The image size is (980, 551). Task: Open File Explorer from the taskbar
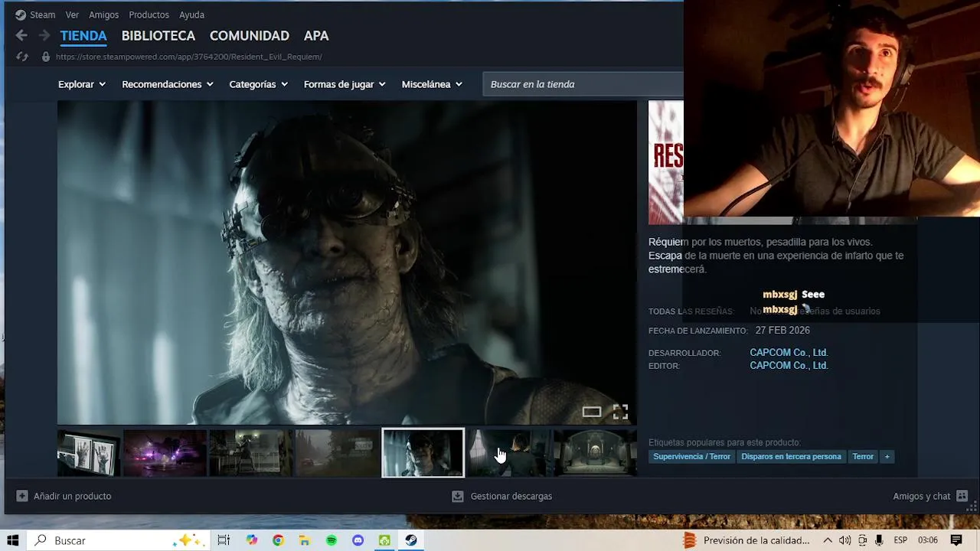[305, 540]
